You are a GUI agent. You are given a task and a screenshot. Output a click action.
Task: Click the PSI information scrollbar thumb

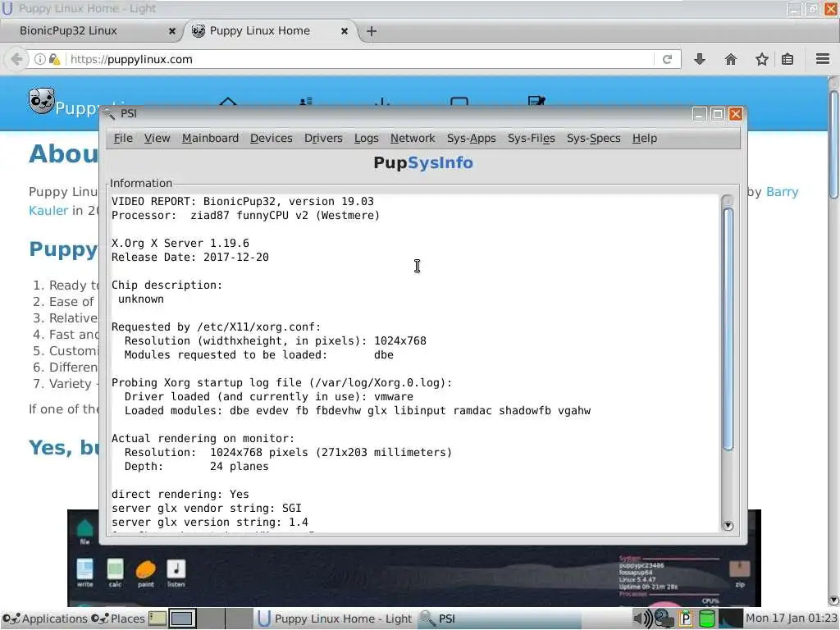(728, 329)
